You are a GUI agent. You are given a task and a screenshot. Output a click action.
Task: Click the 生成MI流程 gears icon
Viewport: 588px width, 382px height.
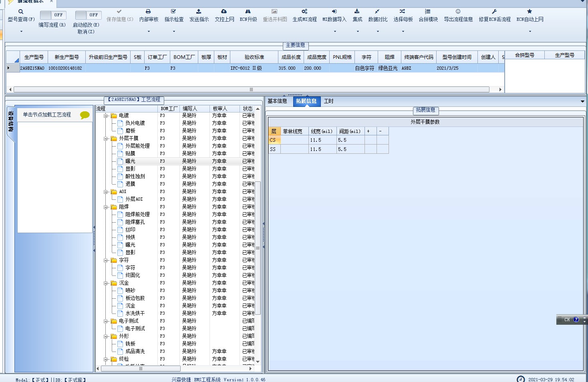[x=304, y=12]
